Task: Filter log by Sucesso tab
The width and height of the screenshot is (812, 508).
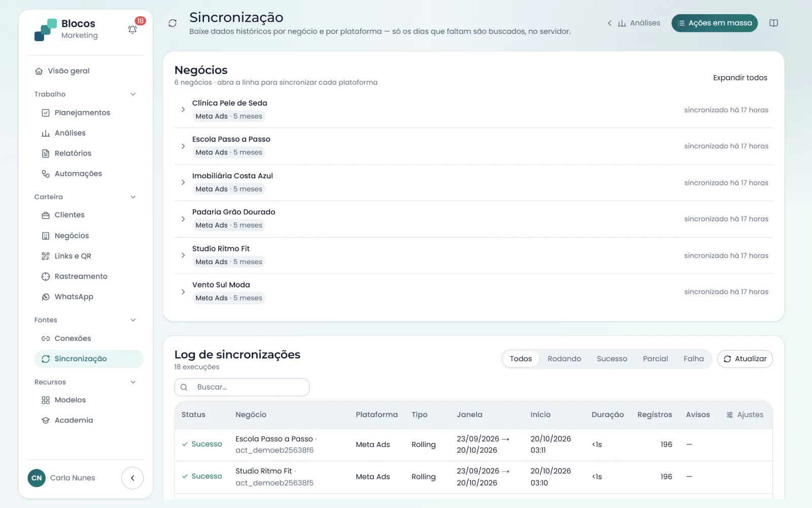Action: pos(612,359)
